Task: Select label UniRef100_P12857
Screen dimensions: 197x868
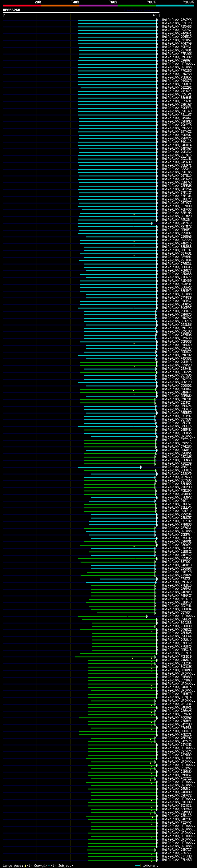Action: 177,40
